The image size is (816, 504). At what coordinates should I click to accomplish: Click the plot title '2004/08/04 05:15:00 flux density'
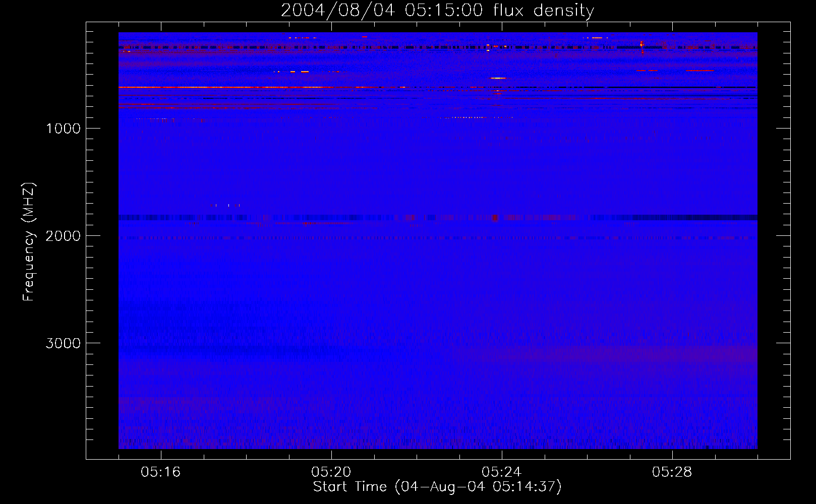(x=437, y=11)
